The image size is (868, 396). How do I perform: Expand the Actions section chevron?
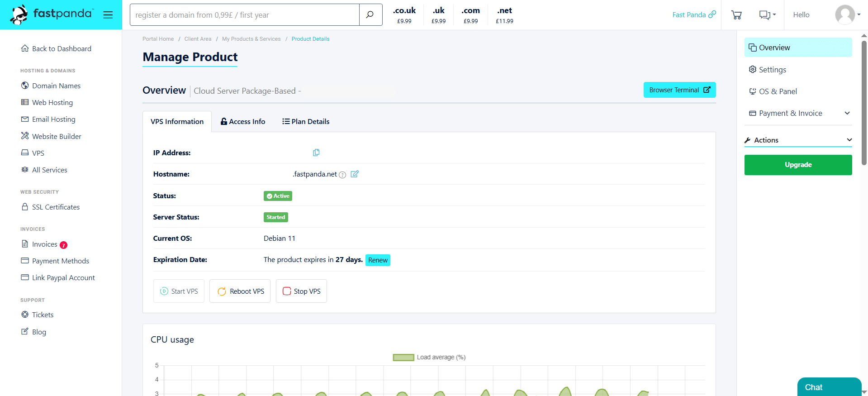click(x=849, y=140)
